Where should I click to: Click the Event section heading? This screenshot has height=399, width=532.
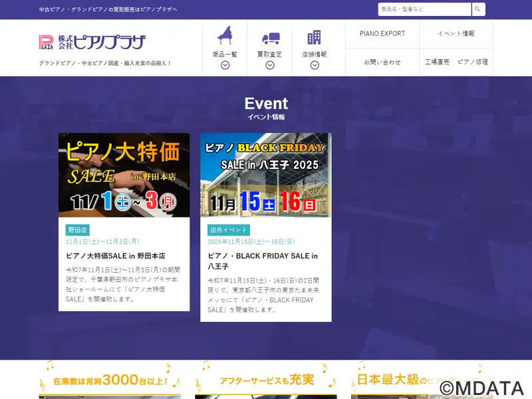point(266,104)
